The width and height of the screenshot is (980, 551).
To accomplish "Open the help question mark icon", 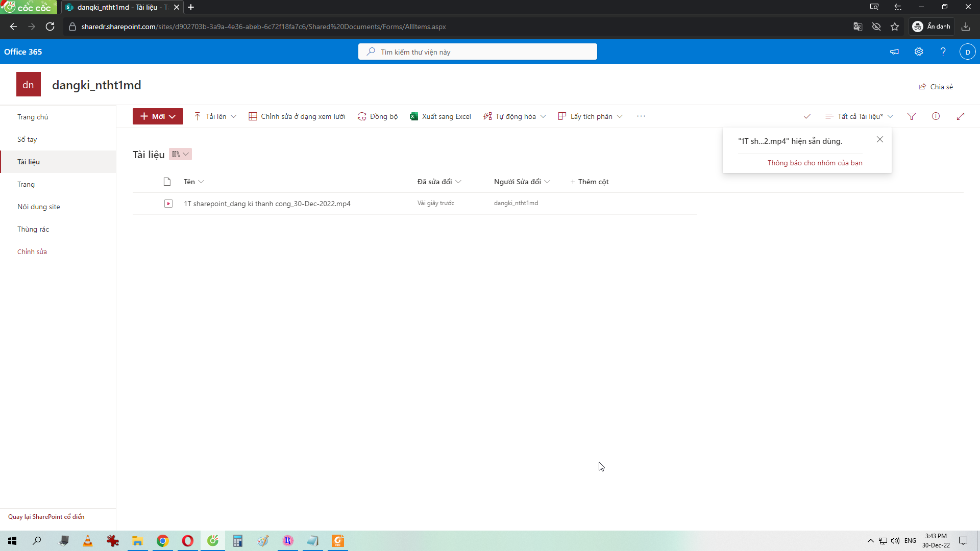I will [x=943, y=52].
